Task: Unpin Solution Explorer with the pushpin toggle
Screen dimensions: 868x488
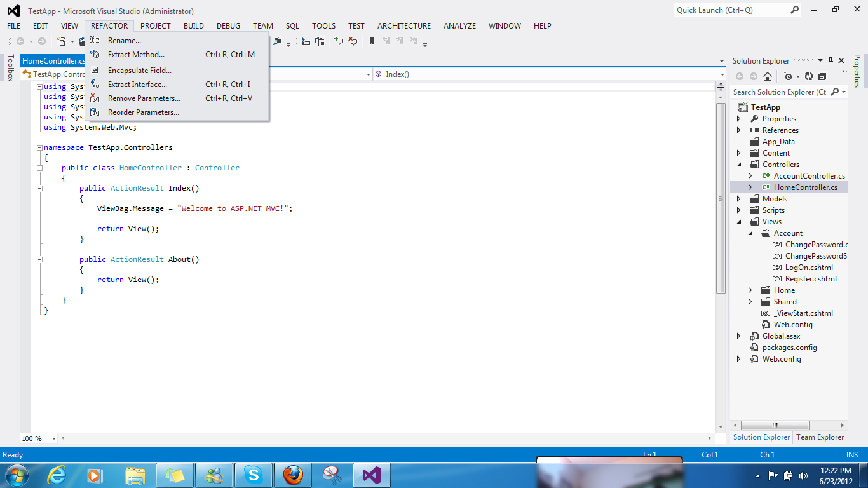Action: click(831, 60)
